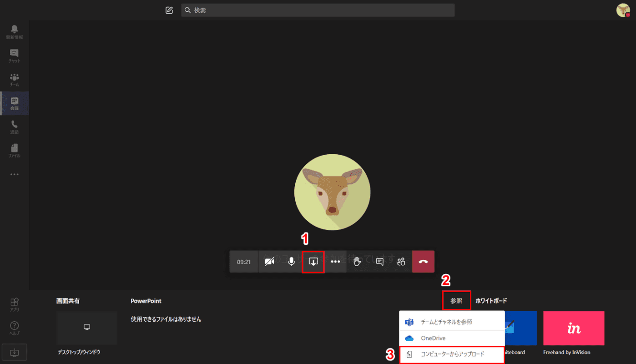Click the download desktop app icon
This screenshot has width=636, height=364.
(15, 353)
